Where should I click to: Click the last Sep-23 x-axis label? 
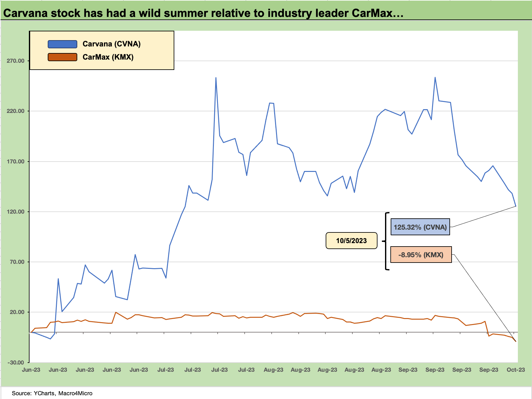[489, 370]
